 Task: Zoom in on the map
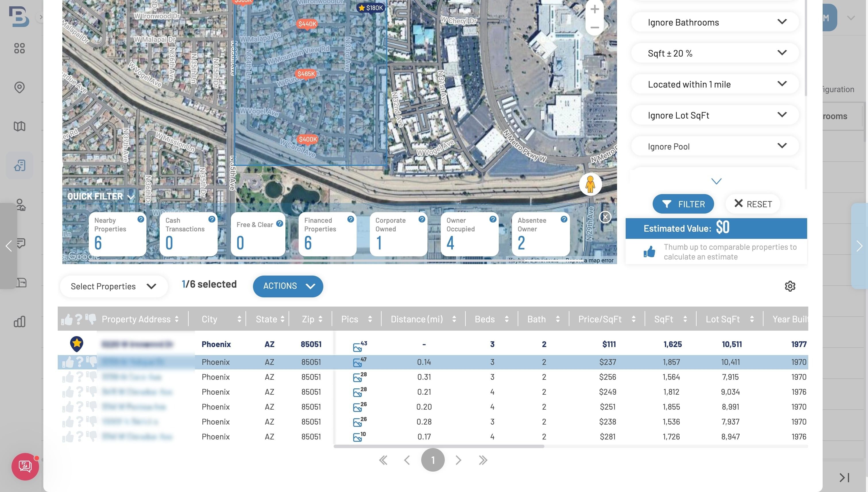(x=595, y=9)
